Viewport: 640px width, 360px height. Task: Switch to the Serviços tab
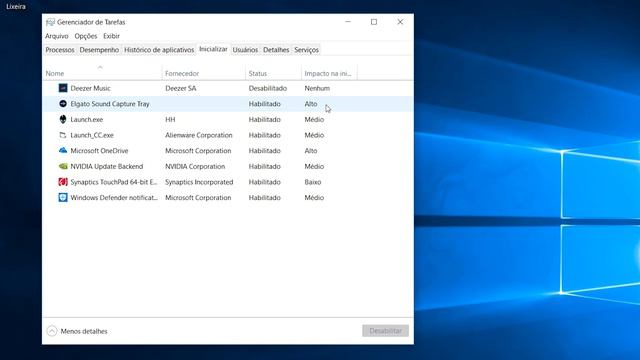(306, 50)
